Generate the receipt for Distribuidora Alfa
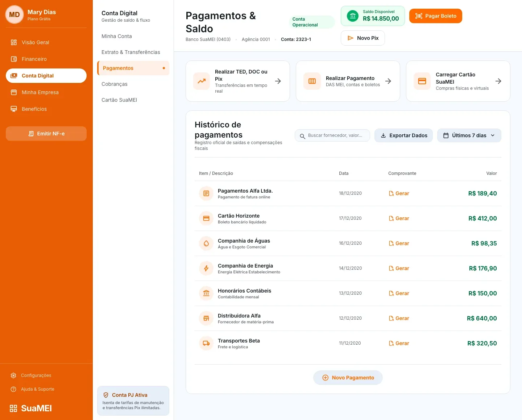Image resolution: width=522 pixels, height=420 pixels. (x=399, y=318)
